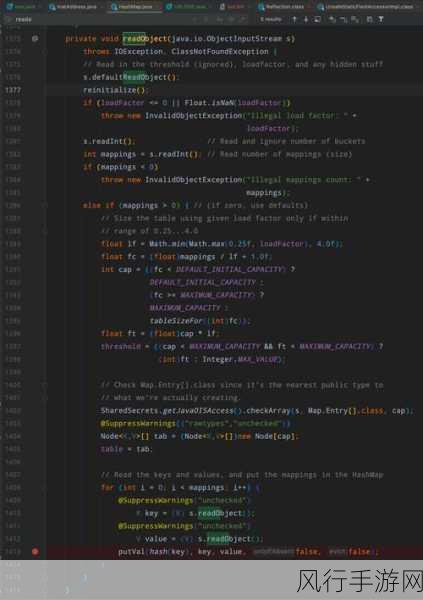The image size is (423, 600).
Task: Click the class file icon on Reflection.class tab
Action: (261, 7)
